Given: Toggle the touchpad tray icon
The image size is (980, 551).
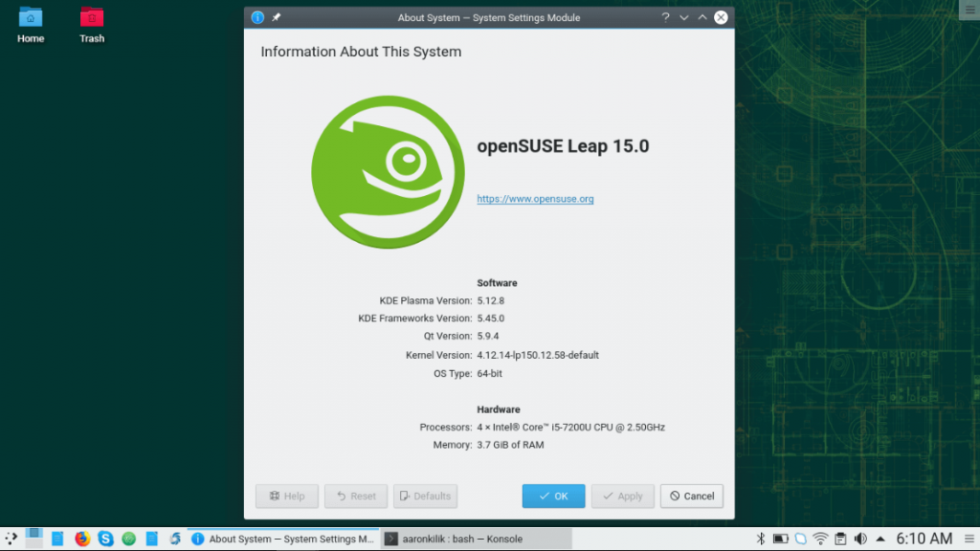Looking at the screenshot, I should (800, 539).
